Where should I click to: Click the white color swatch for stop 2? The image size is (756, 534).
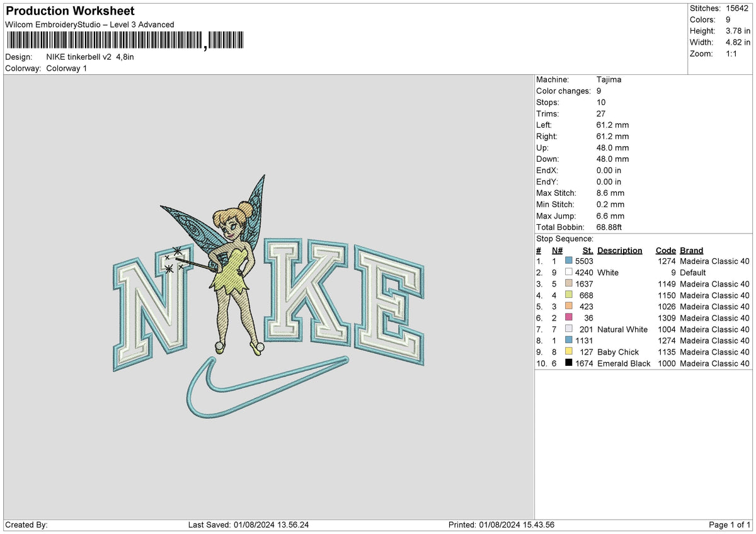point(569,273)
